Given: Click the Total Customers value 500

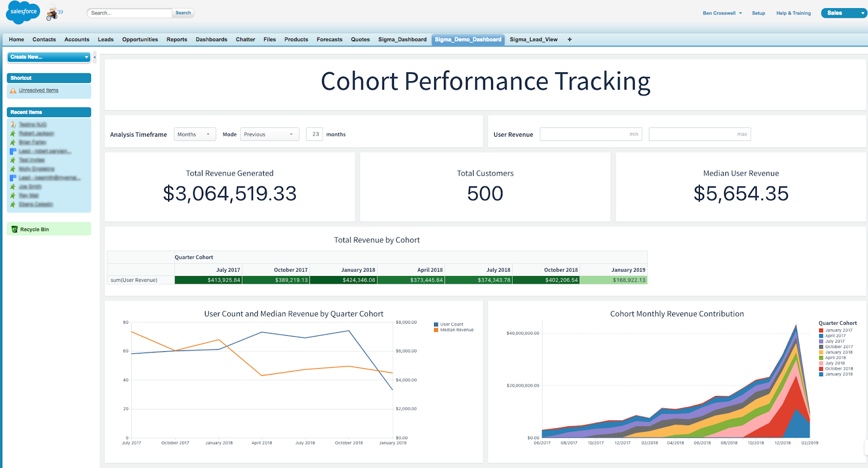Looking at the screenshot, I should pyautogui.click(x=485, y=194).
